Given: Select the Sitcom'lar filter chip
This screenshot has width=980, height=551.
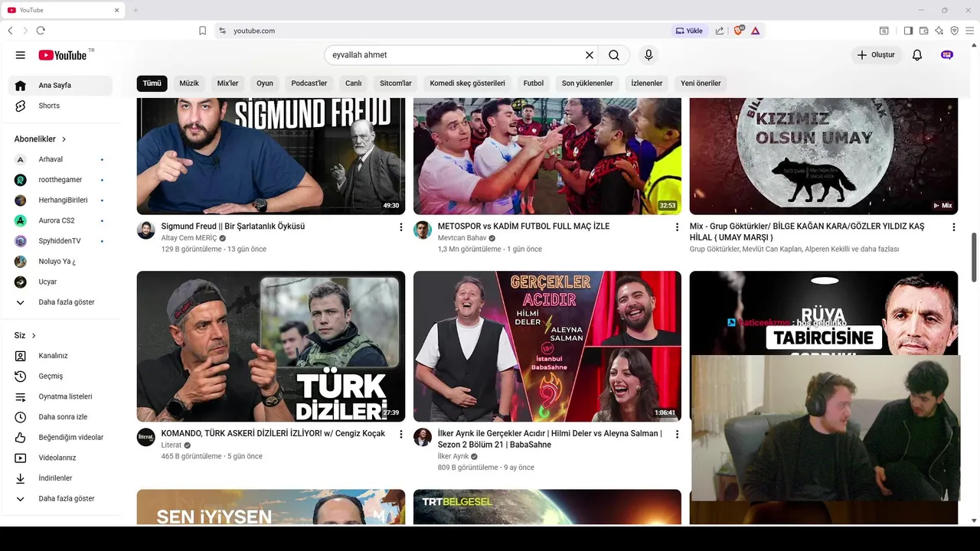Looking at the screenshot, I should pyautogui.click(x=396, y=83).
